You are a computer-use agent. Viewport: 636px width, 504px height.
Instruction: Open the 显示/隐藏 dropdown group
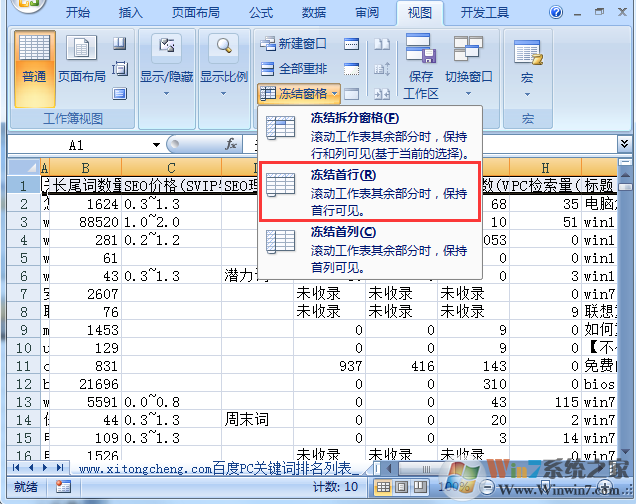coord(167,66)
